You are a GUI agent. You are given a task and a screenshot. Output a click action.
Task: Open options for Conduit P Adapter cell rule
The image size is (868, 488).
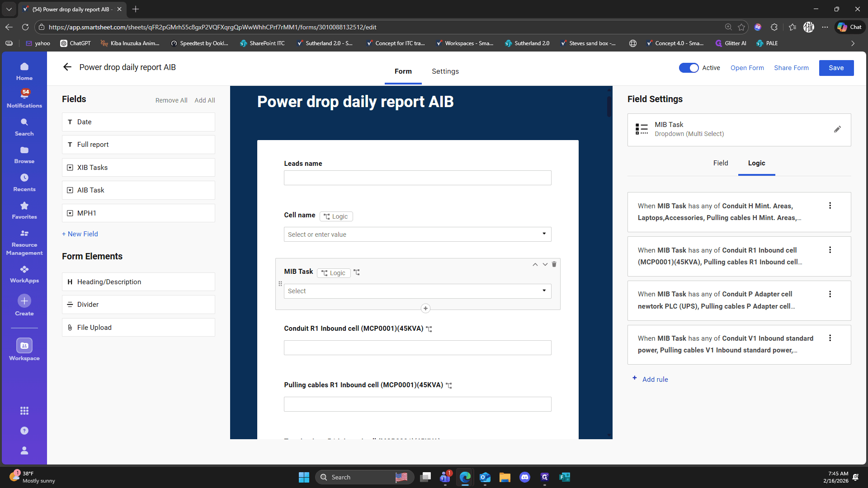click(830, 294)
